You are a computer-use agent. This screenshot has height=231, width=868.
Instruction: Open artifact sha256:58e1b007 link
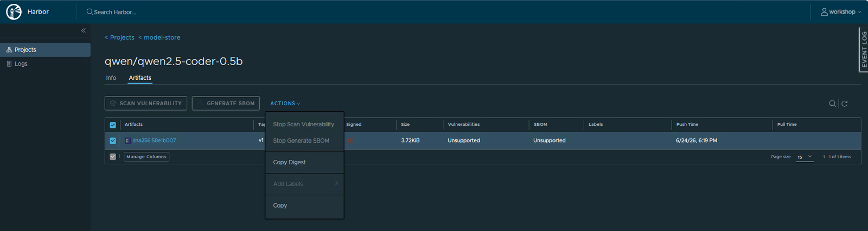coord(155,140)
